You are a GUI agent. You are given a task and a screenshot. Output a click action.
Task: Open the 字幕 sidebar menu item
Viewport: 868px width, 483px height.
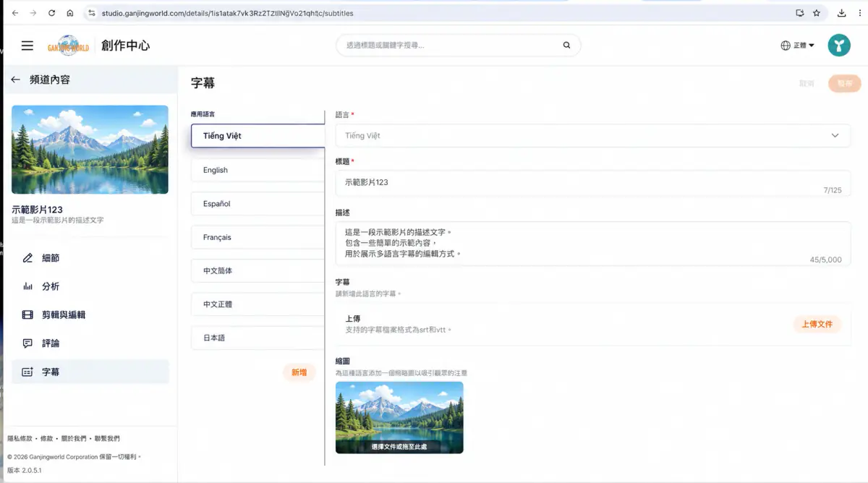click(x=90, y=372)
